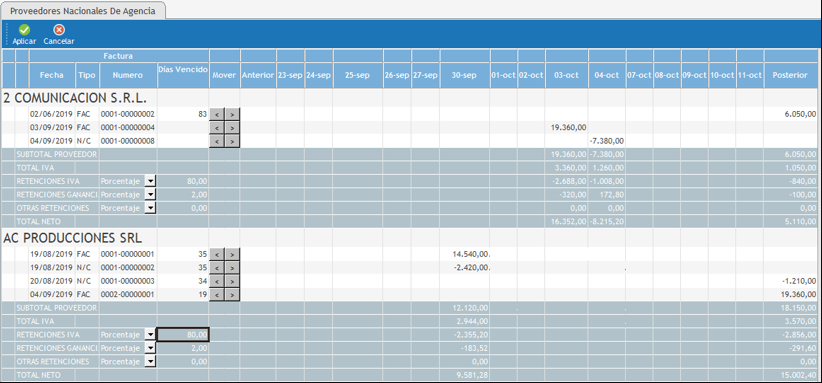This screenshot has width=822, height=383.
Task: Open Retenciones Ganancias dropdown for AC Producciones
Action: [150, 348]
